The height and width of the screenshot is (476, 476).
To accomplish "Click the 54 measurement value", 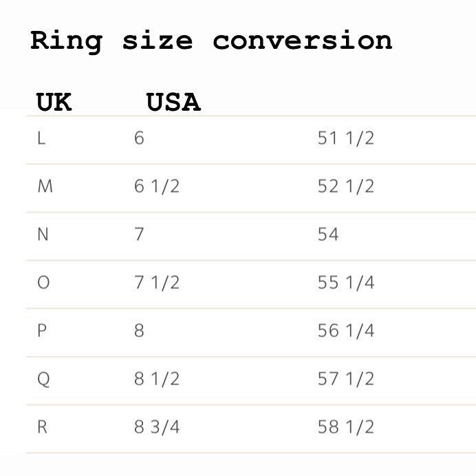I will pyautogui.click(x=328, y=235).
